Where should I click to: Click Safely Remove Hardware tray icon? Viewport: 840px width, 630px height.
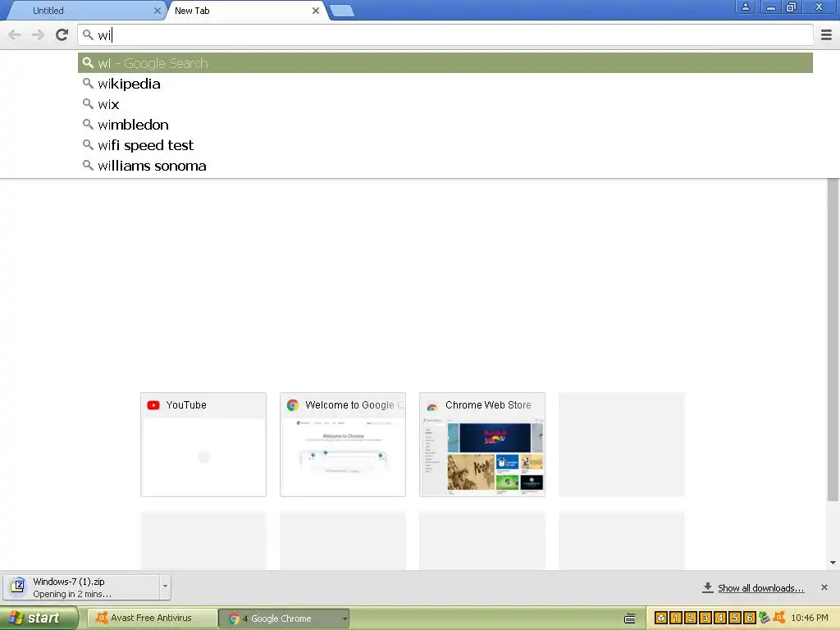pyautogui.click(x=765, y=618)
